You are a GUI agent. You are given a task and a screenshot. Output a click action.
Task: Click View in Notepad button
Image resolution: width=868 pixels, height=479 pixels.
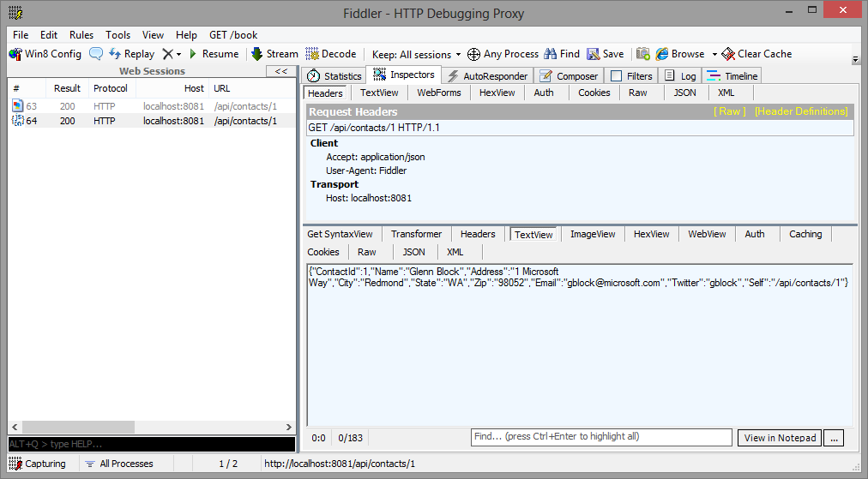click(x=780, y=438)
